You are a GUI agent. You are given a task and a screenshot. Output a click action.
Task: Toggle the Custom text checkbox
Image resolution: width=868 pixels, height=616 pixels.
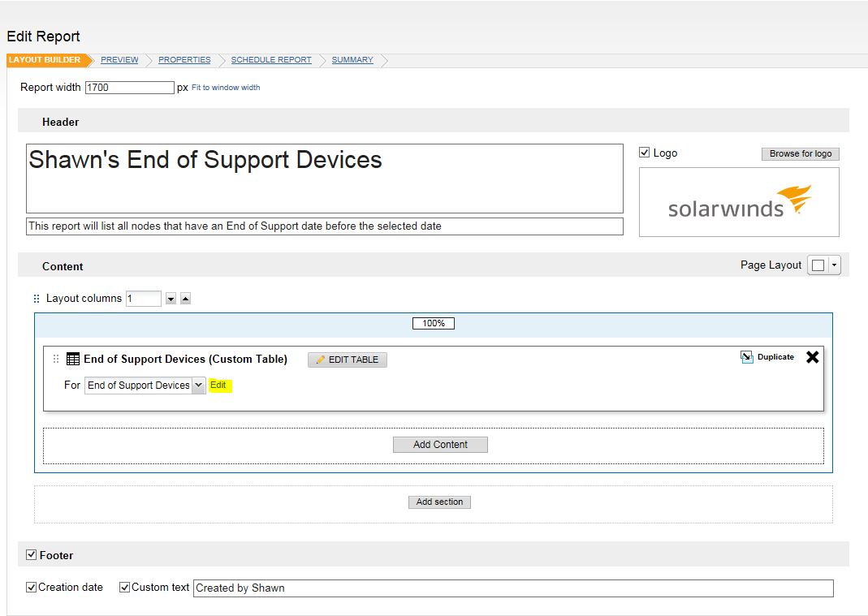[x=124, y=587]
